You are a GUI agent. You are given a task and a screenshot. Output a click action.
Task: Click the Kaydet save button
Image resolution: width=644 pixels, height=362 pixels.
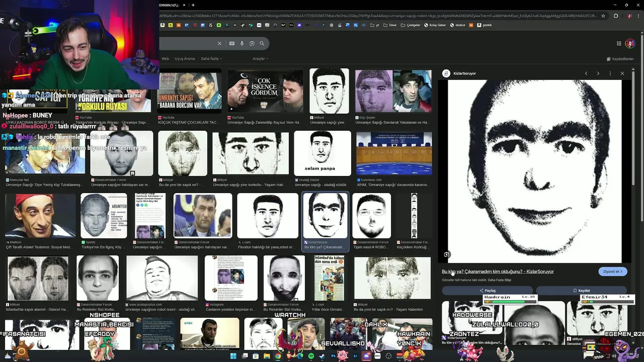point(581,291)
